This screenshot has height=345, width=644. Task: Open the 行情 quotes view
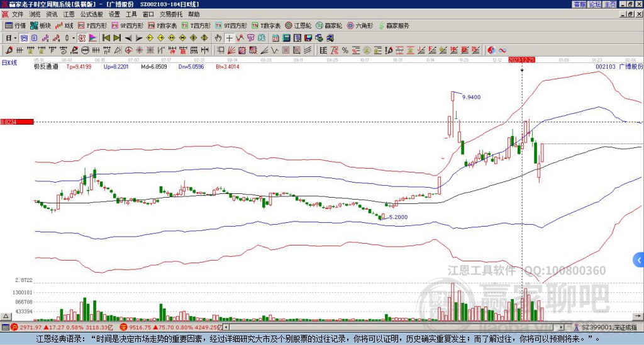(x=15, y=25)
